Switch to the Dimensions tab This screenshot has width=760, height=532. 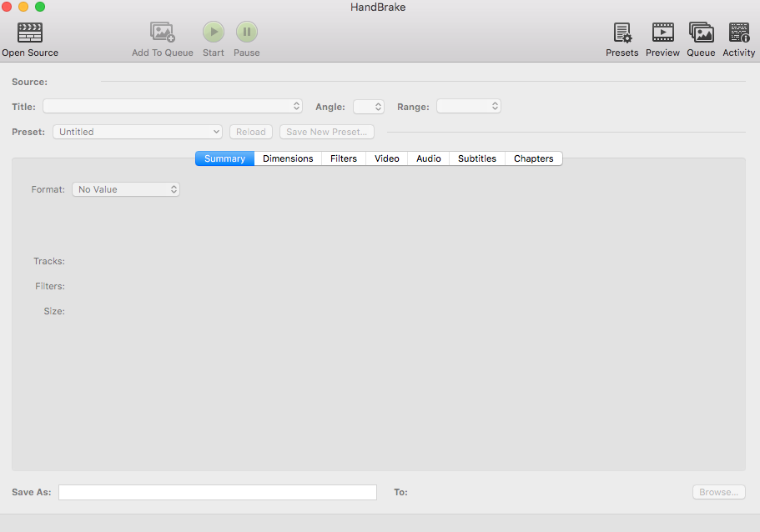coord(288,158)
